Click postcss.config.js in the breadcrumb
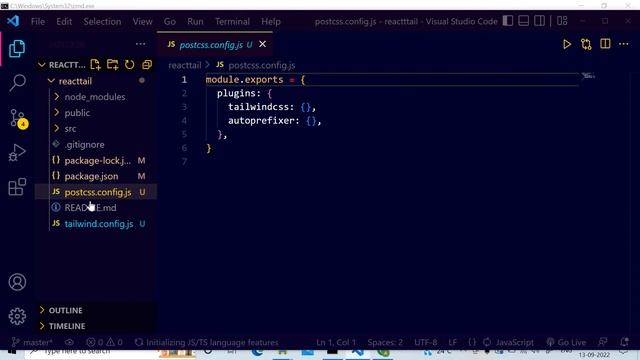Image resolution: width=640 pixels, height=360 pixels. tap(261, 65)
